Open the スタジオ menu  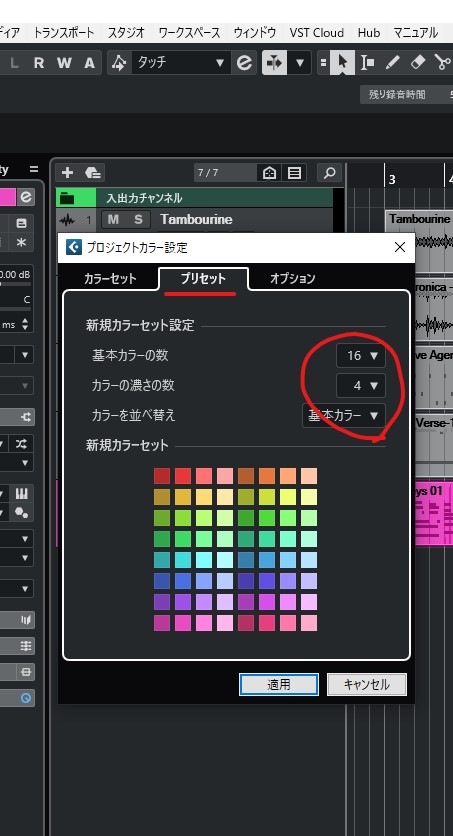pyautogui.click(x=126, y=33)
